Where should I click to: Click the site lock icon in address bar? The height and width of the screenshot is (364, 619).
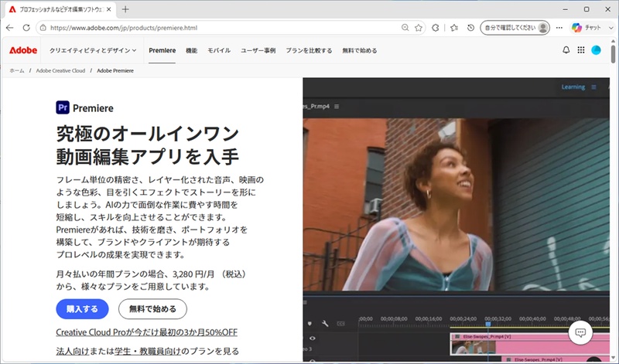tap(43, 28)
